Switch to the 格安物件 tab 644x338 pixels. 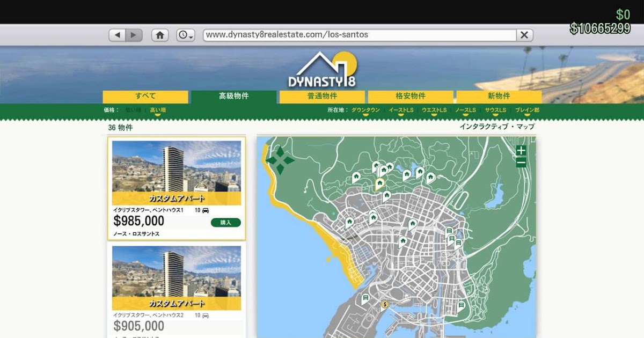click(411, 97)
